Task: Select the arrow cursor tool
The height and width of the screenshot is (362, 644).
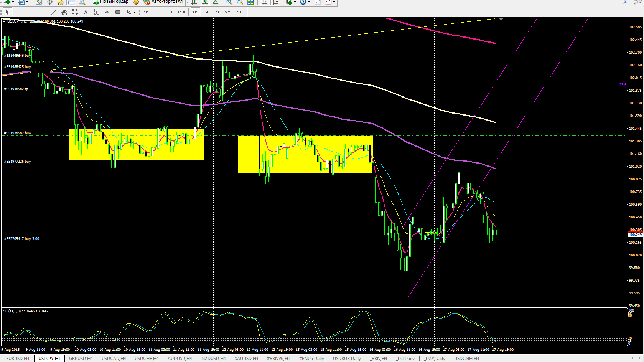Action: pos(7,12)
